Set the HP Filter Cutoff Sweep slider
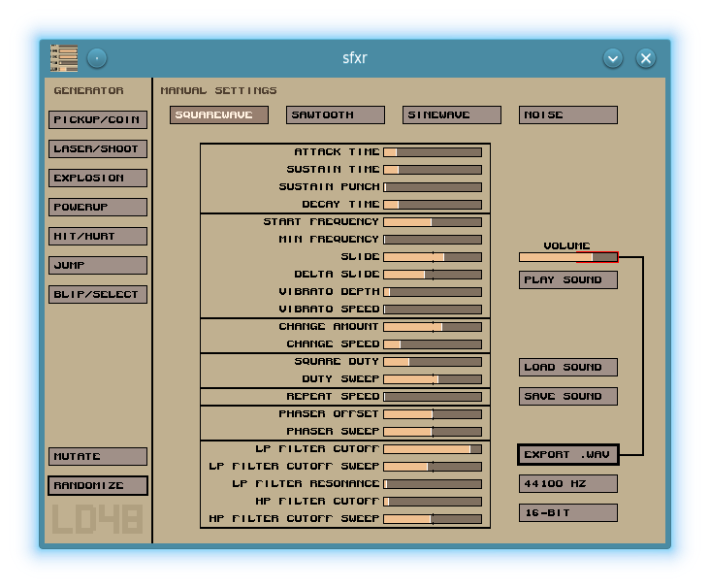This screenshot has width=710, height=588. point(433,519)
